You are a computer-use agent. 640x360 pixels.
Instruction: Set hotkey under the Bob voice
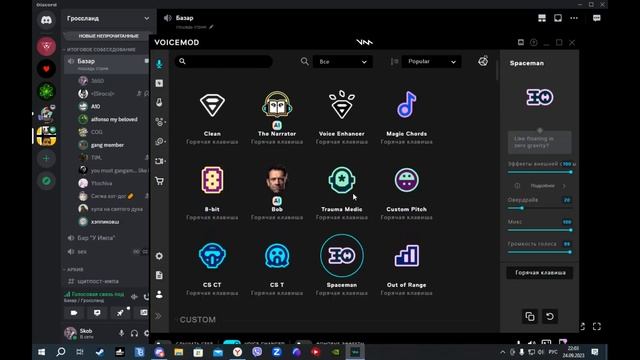pos(277,218)
